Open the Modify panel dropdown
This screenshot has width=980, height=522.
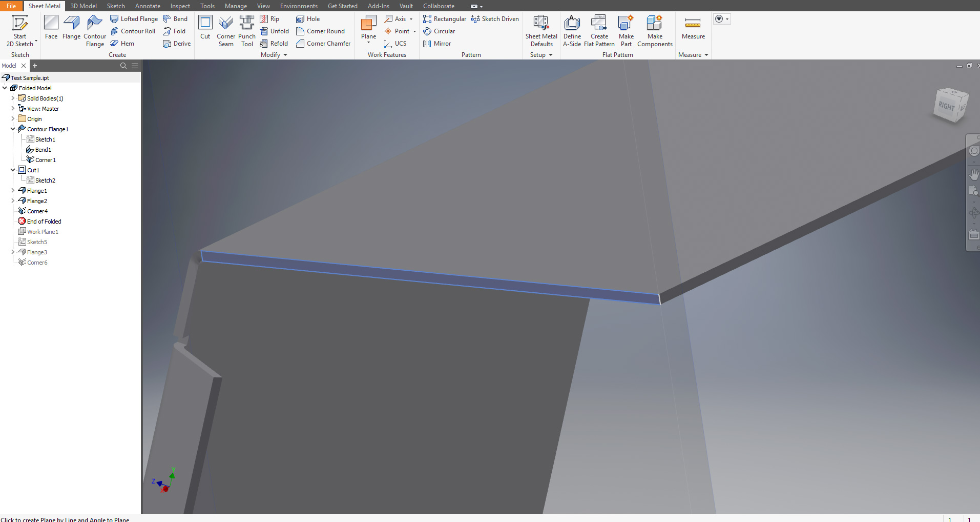coord(274,55)
